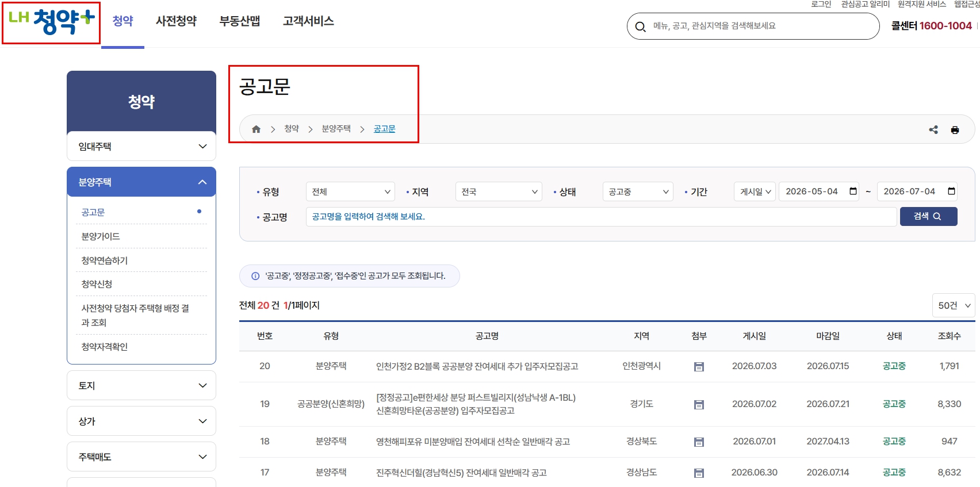This screenshot has height=487, width=980.
Task: Click the 관심공고 알리미 link
Action: pyautogui.click(x=866, y=4)
